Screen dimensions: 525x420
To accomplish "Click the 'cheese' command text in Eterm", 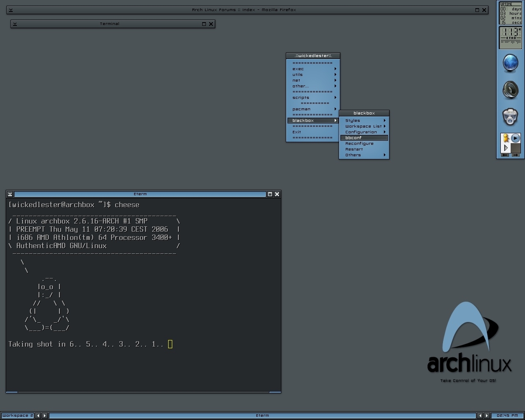I will point(127,205).
